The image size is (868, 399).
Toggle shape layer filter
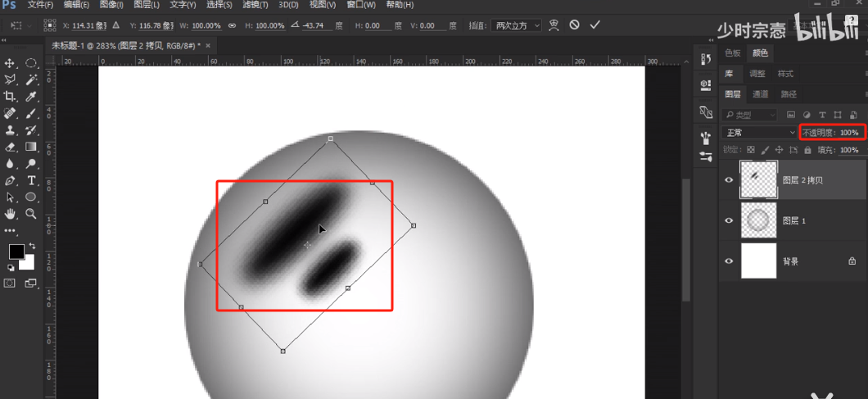[838, 116]
